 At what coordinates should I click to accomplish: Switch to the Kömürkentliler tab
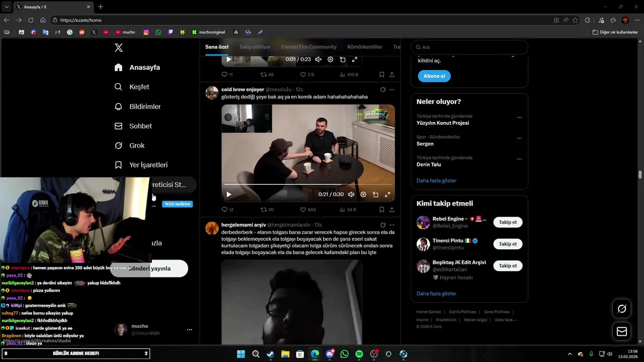coord(365,47)
